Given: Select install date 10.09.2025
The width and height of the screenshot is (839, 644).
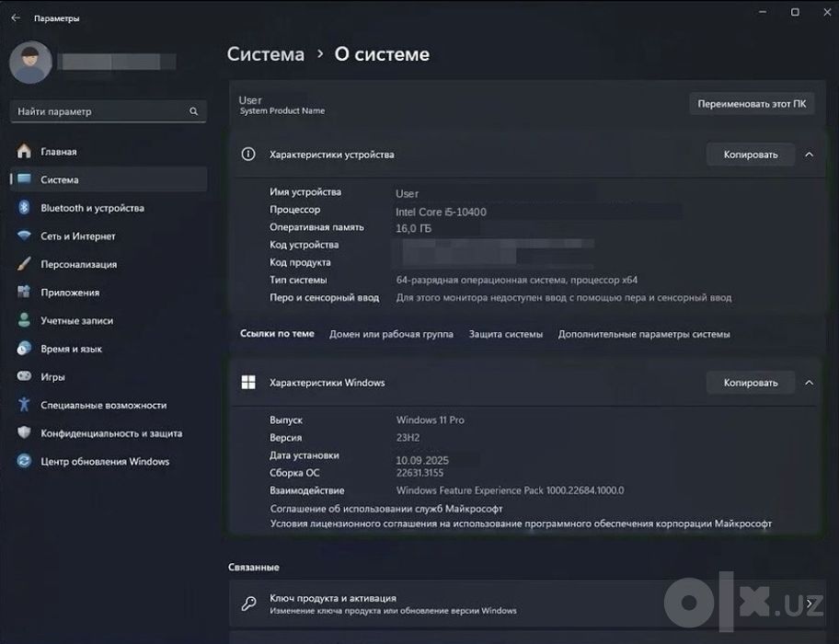Looking at the screenshot, I should [422, 460].
